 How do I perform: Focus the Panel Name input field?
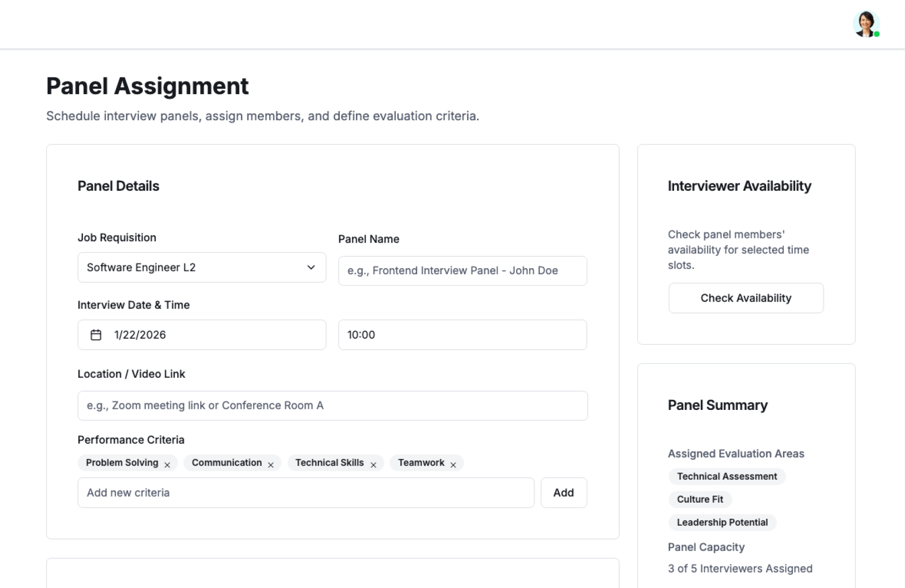(x=462, y=270)
